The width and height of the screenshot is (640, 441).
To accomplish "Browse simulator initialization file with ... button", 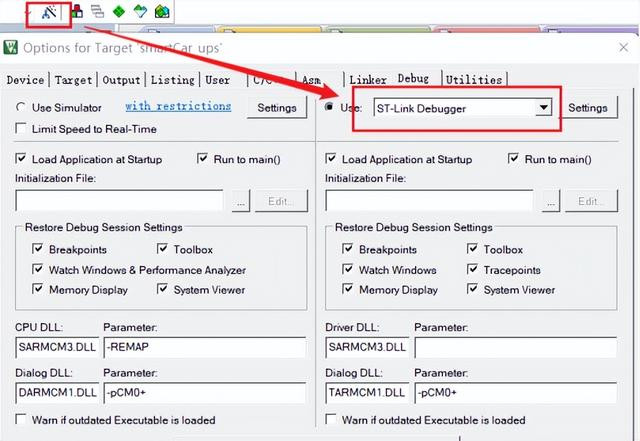I will [241, 201].
